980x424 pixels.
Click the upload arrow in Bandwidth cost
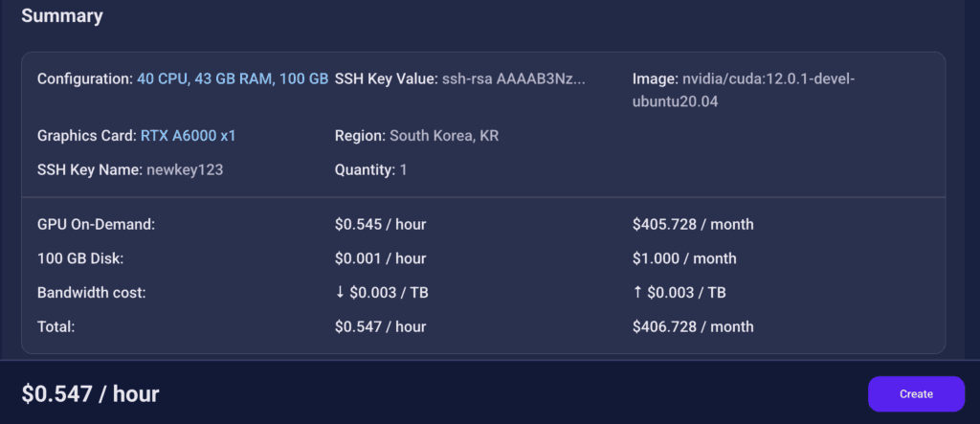(x=637, y=293)
